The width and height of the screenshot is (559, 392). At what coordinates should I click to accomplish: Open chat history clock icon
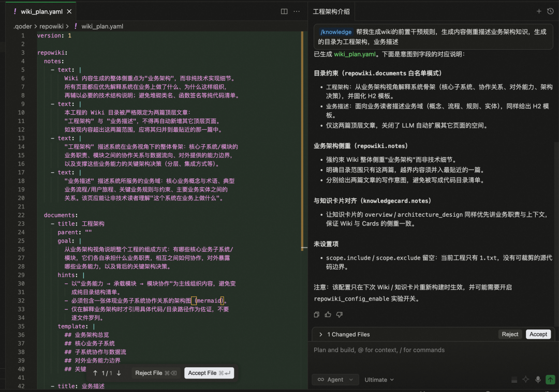(550, 11)
